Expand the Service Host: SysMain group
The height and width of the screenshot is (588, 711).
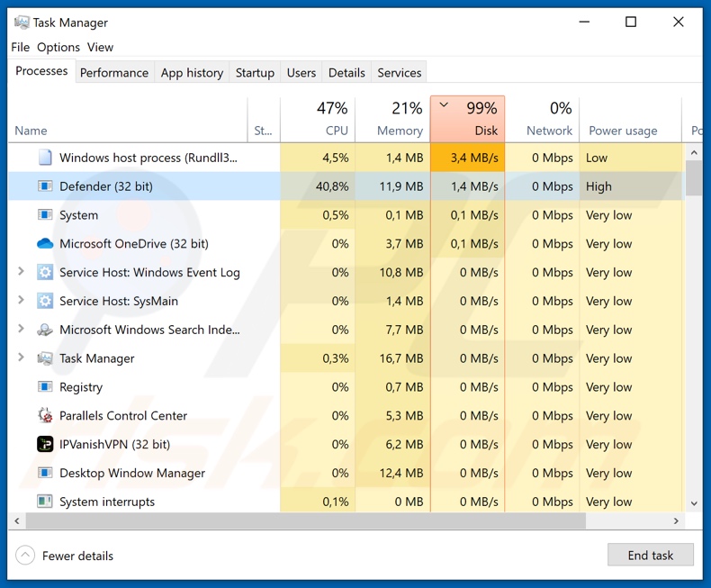21,301
